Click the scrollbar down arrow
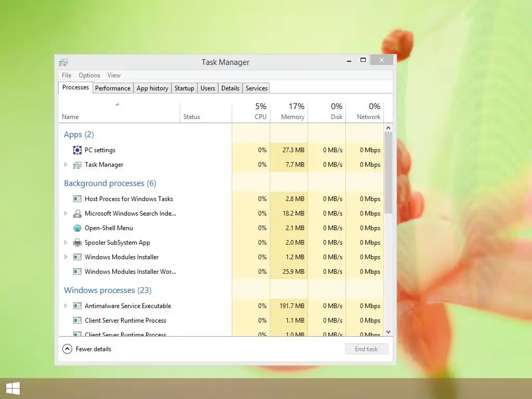Screen dimensions: 532x399 389,332
